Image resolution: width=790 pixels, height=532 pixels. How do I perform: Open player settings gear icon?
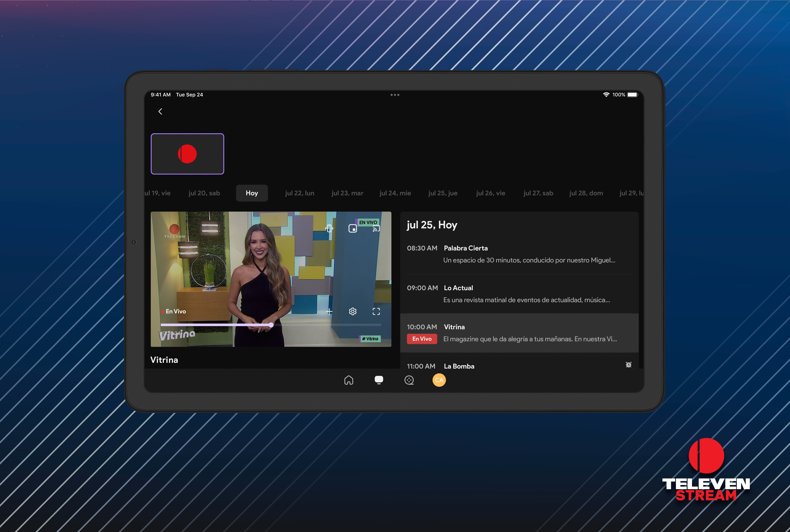click(353, 312)
